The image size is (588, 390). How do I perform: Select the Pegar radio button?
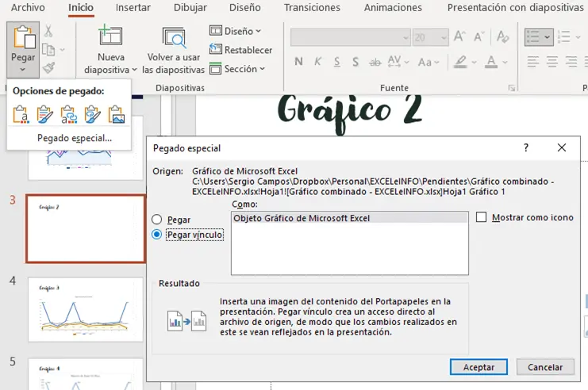point(157,220)
